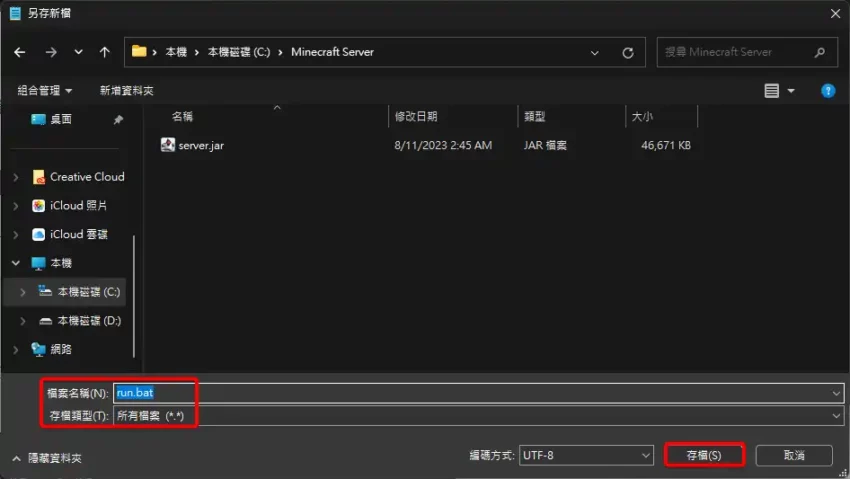Close the 另存新檔 dialog
Viewport: 850px width, 479px height.
835,14
